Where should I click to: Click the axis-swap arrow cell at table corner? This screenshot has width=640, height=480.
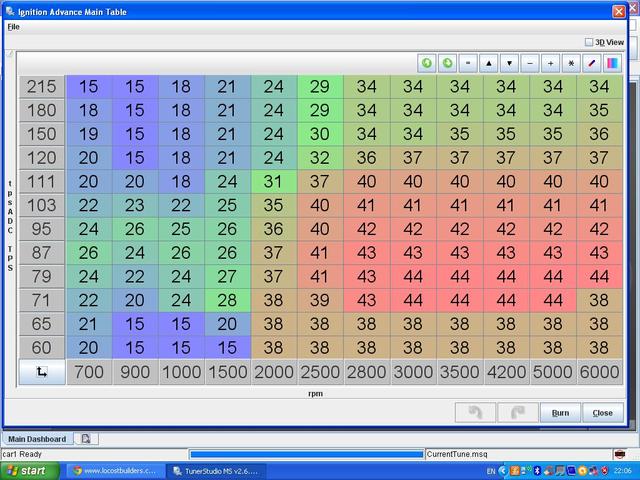coord(41,372)
